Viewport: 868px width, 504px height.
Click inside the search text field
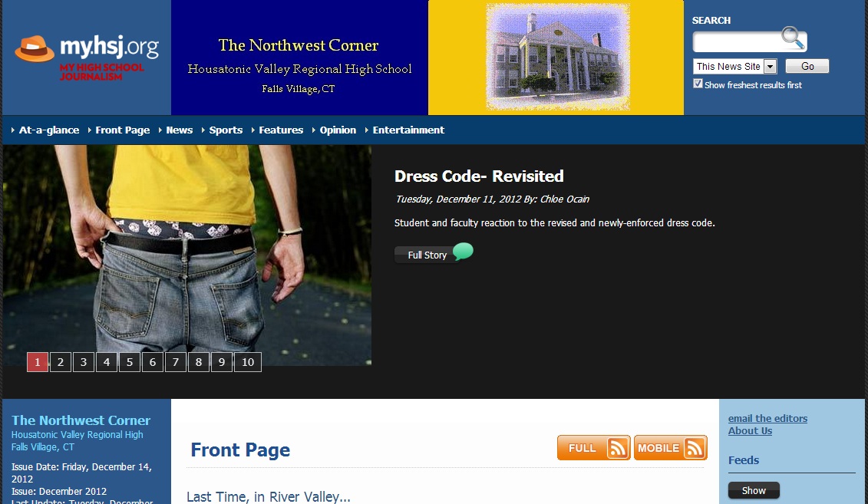click(x=737, y=42)
